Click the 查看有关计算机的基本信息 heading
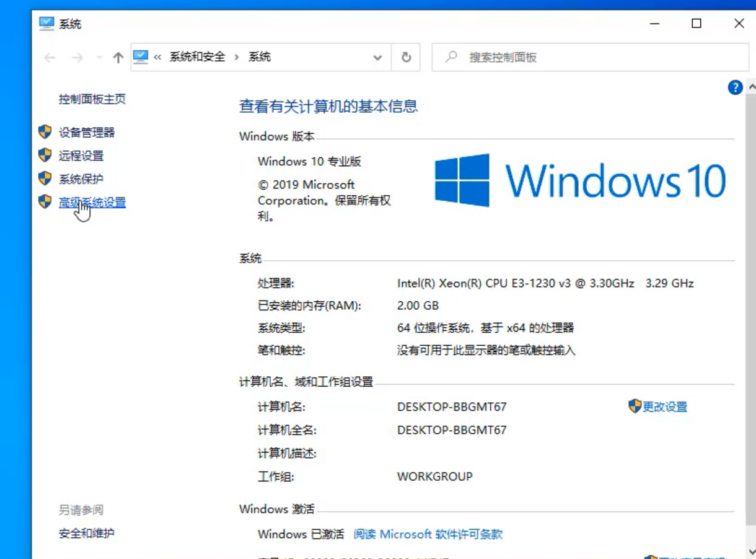 click(x=328, y=107)
